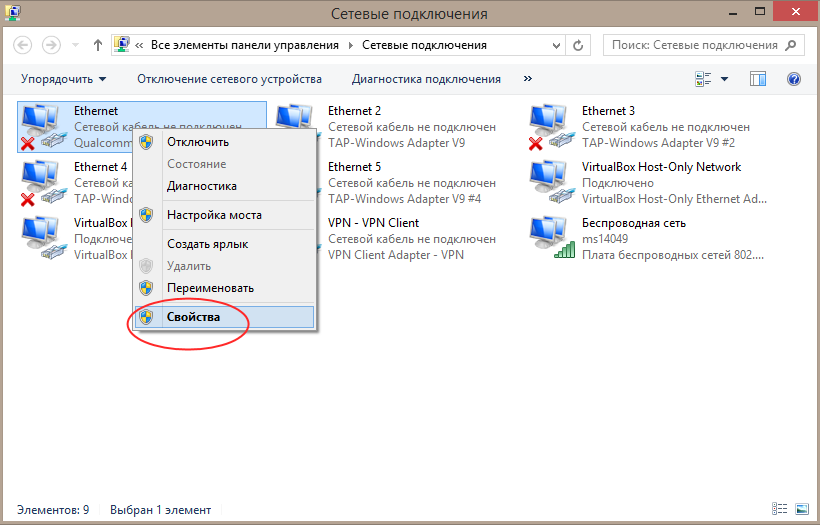Click the back navigation arrow
Image resolution: width=820 pixels, height=525 pixels.
(x=22, y=45)
